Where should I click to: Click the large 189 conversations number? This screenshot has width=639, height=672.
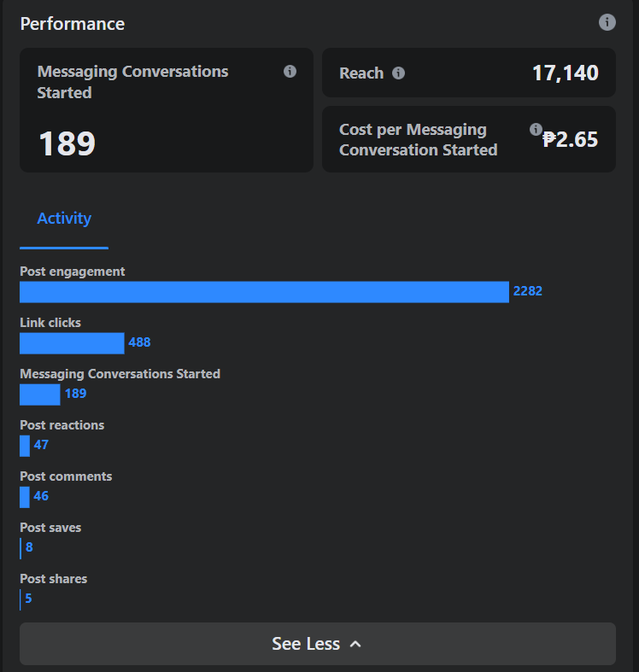click(x=67, y=144)
